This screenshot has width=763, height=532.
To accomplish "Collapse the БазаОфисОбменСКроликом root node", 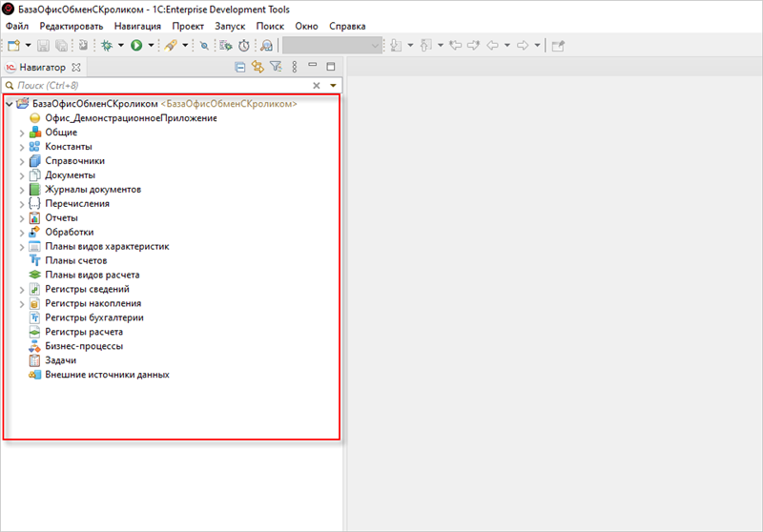I will pos(9,104).
